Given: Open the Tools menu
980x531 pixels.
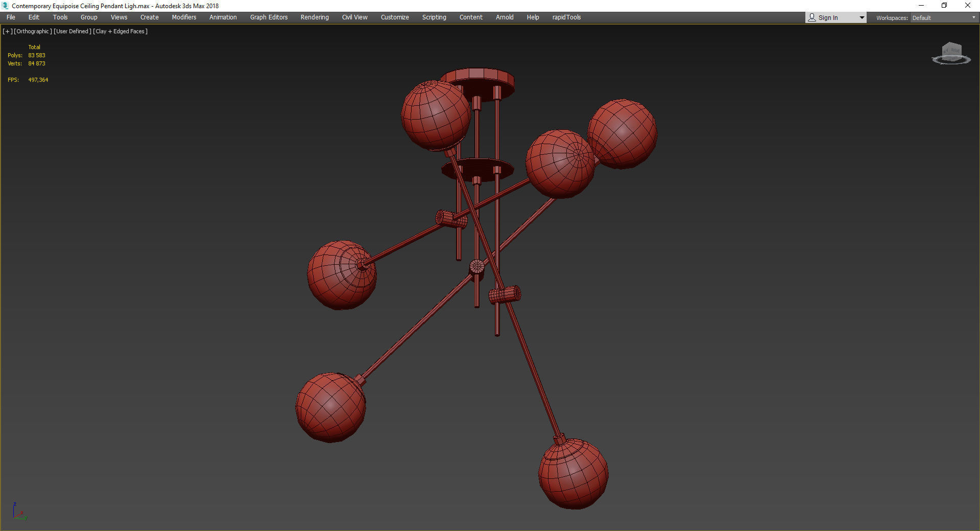Looking at the screenshot, I should click(x=60, y=17).
